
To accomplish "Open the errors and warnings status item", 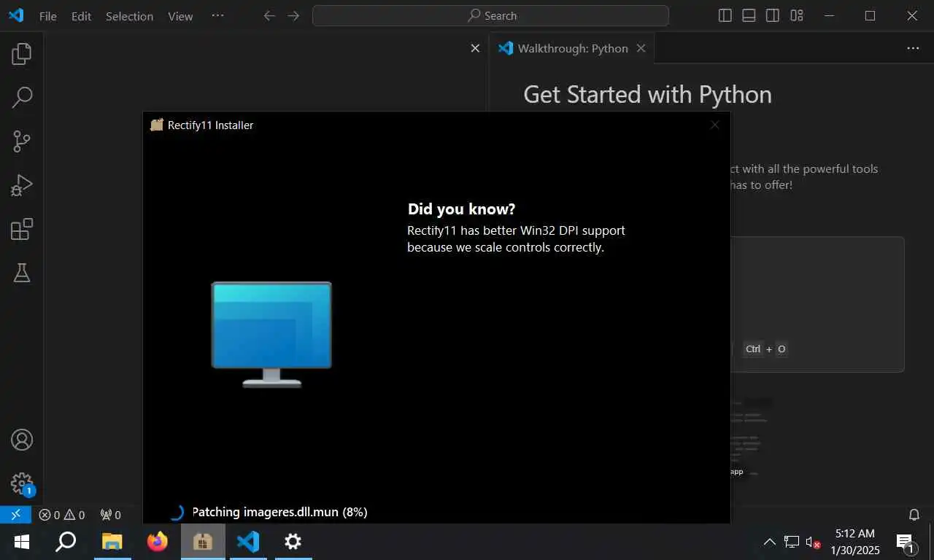I will click(x=62, y=515).
